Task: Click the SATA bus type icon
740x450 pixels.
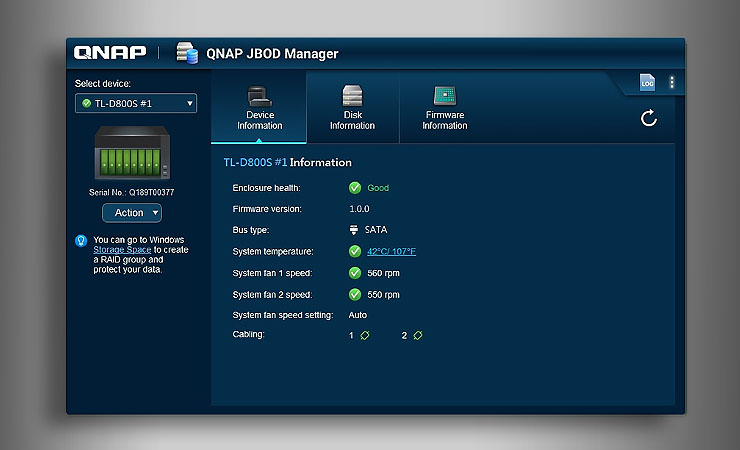Action: coord(354,230)
